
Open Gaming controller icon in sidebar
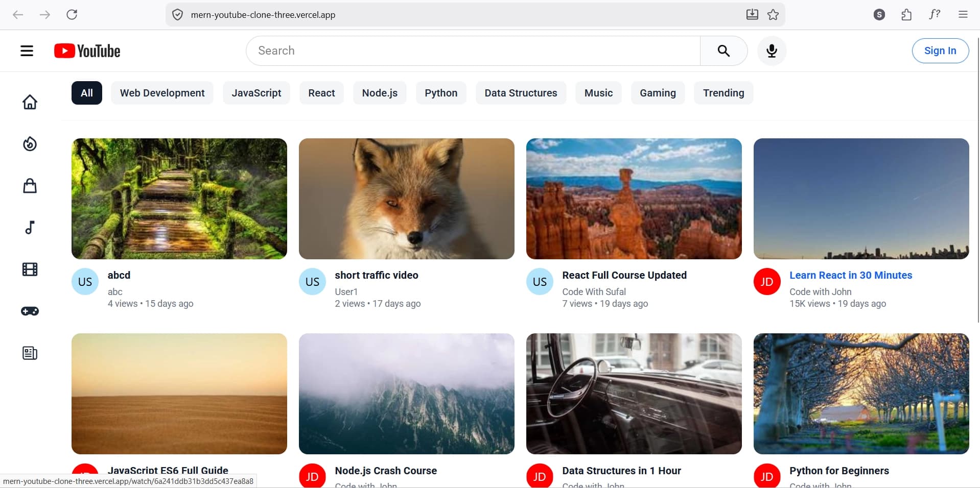pos(30,311)
